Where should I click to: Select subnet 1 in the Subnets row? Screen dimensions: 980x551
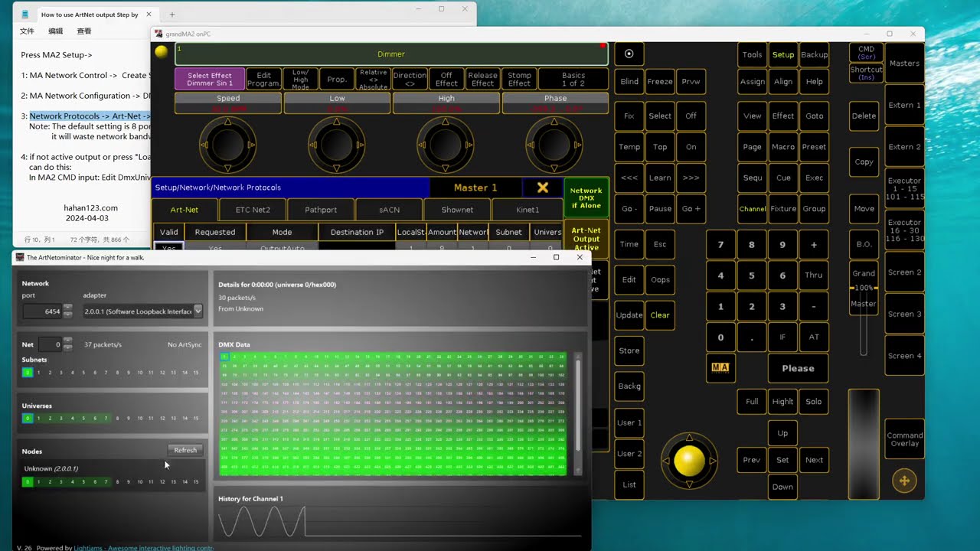point(39,373)
